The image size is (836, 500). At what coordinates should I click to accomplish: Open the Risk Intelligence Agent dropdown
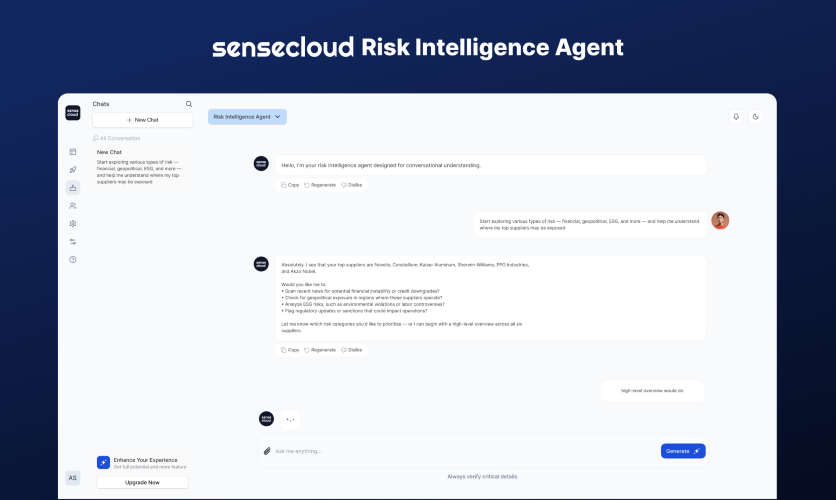point(247,117)
